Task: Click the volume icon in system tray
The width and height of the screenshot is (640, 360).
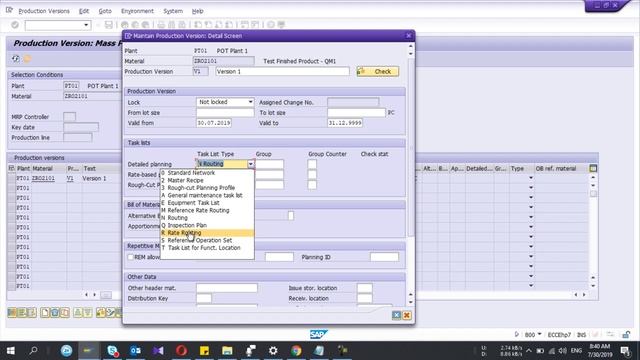Action: tap(562, 351)
